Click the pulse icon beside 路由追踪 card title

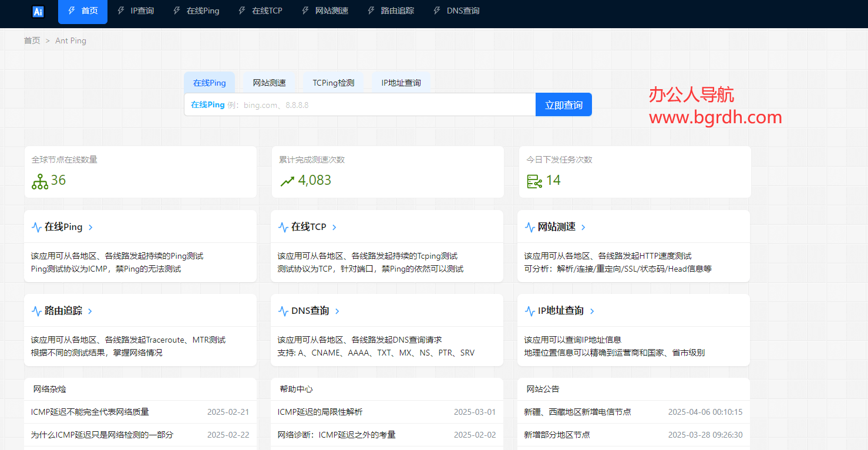coord(36,312)
